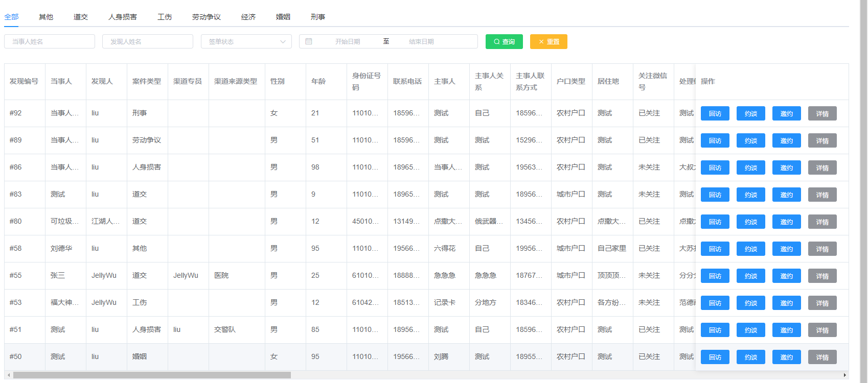Image resolution: width=868 pixels, height=383 pixels.
Task: Click 约谈 button for row #51
Action: 751,330
